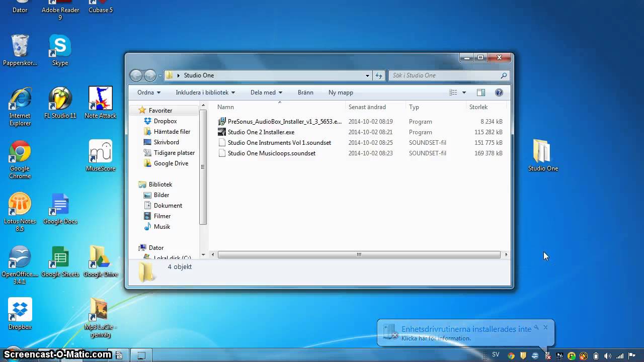Open the Ordna dropdown menu
644x362 pixels.
pyautogui.click(x=149, y=93)
